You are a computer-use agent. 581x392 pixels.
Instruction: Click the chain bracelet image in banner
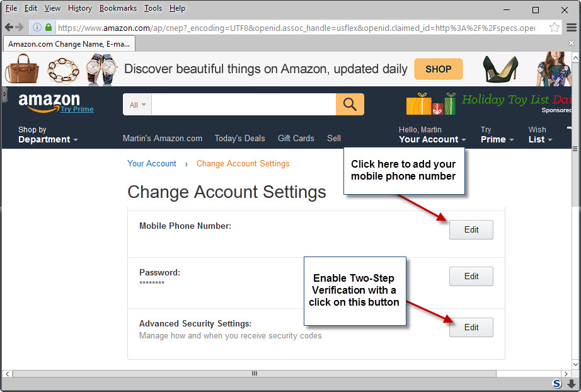64,70
